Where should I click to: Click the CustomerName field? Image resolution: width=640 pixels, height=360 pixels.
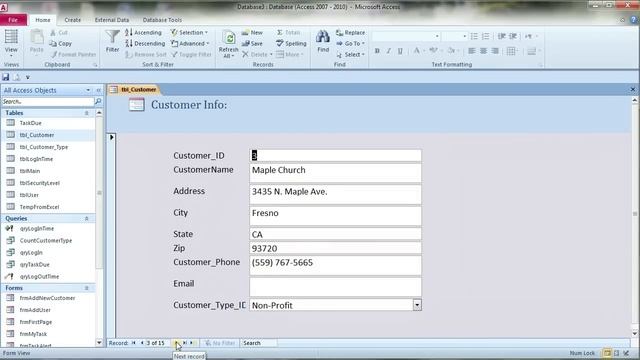335,172
